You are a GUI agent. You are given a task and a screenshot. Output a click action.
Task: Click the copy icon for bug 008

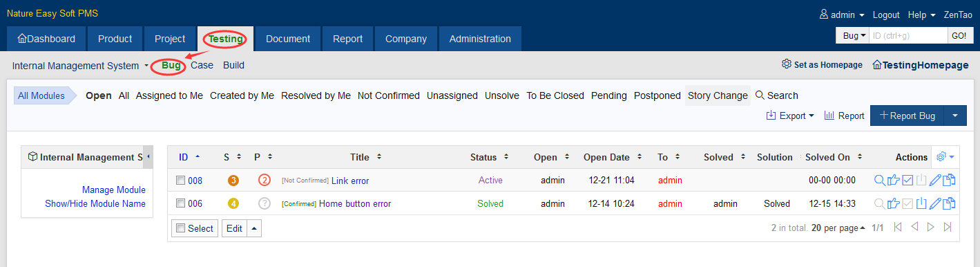pyautogui.click(x=949, y=181)
